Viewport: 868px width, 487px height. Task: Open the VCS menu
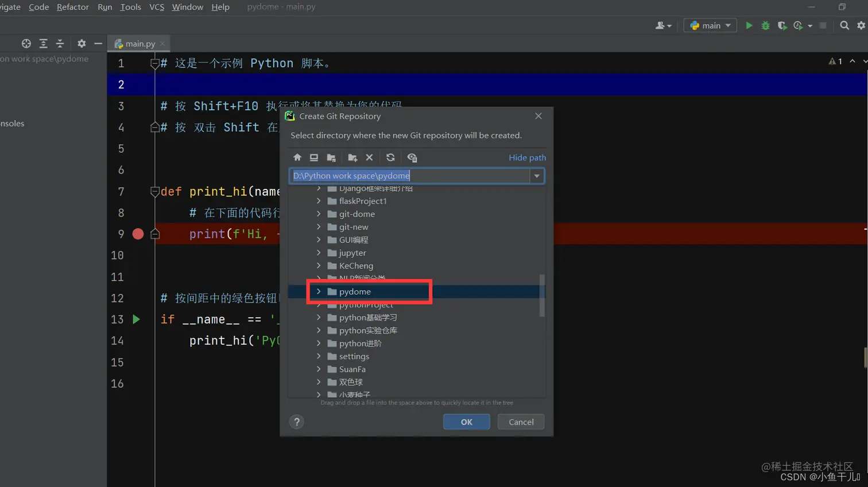click(x=157, y=7)
